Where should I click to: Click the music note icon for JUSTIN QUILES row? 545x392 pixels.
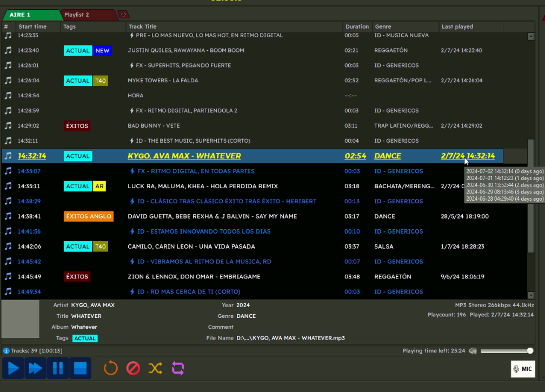click(8, 50)
